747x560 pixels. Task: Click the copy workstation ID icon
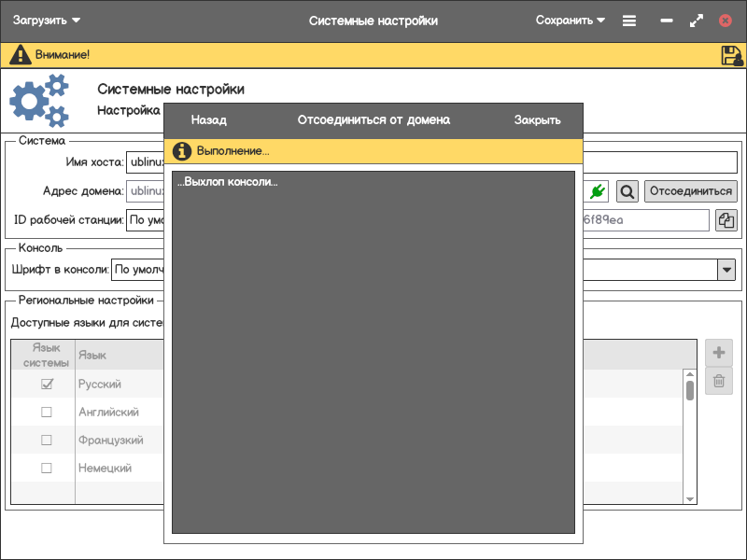(726, 220)
